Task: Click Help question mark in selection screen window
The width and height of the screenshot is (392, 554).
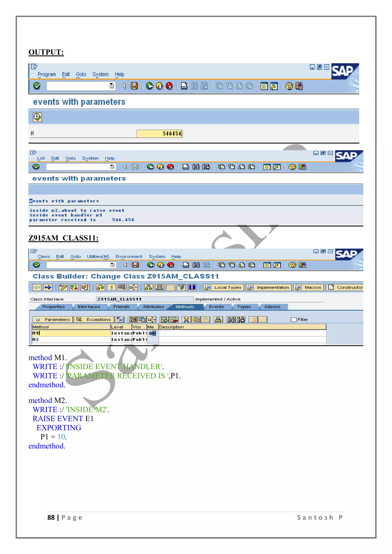Action: click(x=289, y=86)
